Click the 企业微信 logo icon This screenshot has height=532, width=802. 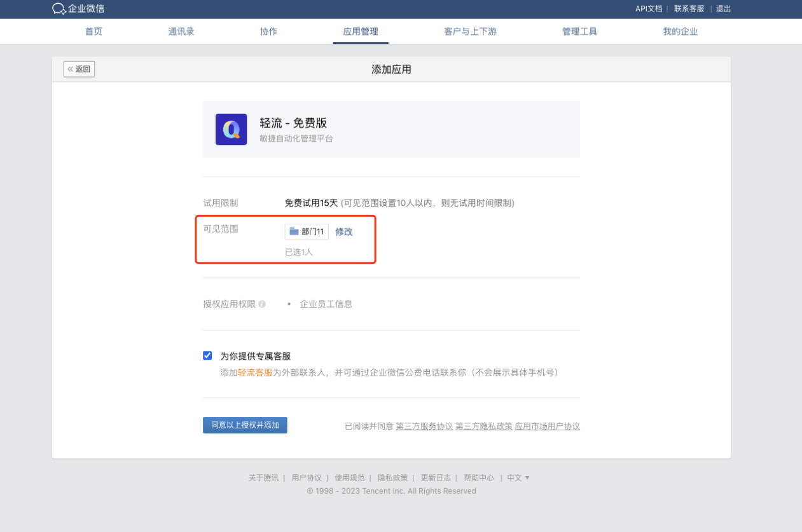coord(59,8)
